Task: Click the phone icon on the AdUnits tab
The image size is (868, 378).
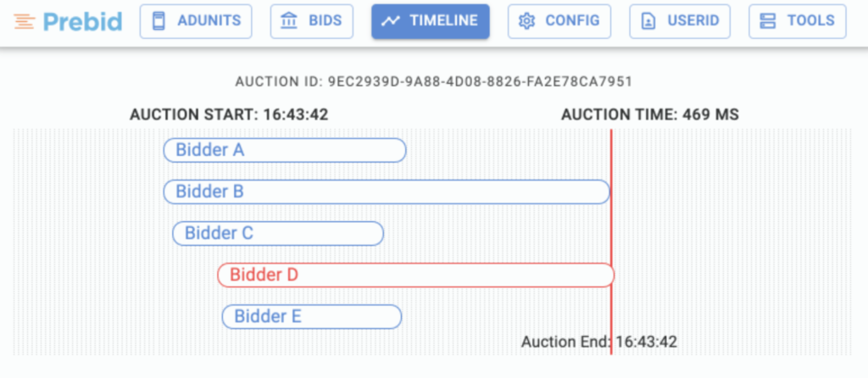Action: [158, 21]
